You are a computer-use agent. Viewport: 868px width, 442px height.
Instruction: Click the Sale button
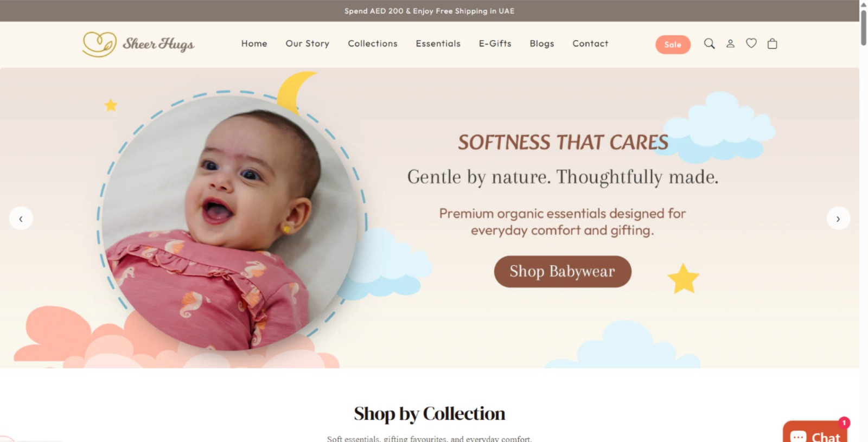(673, 44)
